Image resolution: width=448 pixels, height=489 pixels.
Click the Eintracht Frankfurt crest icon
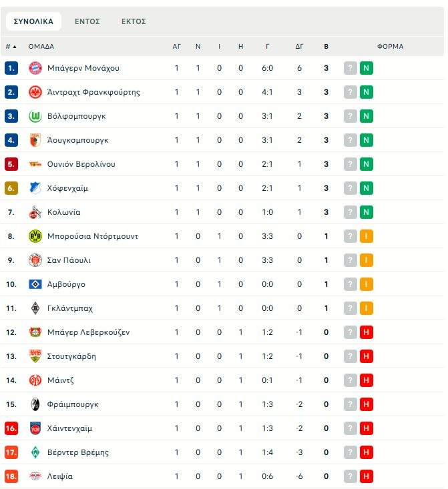[35, 92]
